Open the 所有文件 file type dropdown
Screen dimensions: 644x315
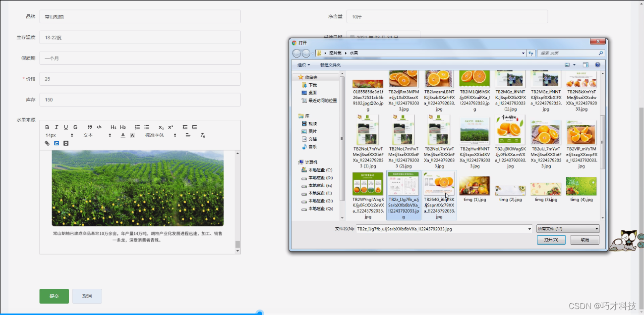(x=568, y=228)
